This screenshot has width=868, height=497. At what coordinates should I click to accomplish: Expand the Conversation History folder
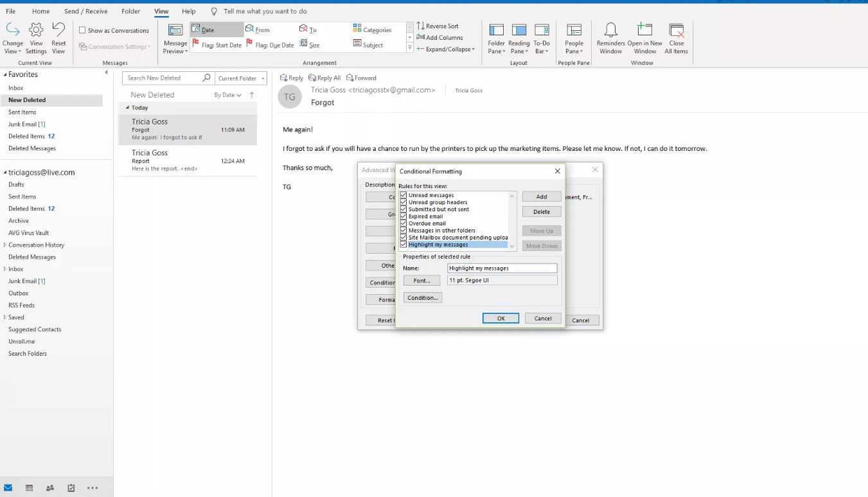click(x=5, y=245)
